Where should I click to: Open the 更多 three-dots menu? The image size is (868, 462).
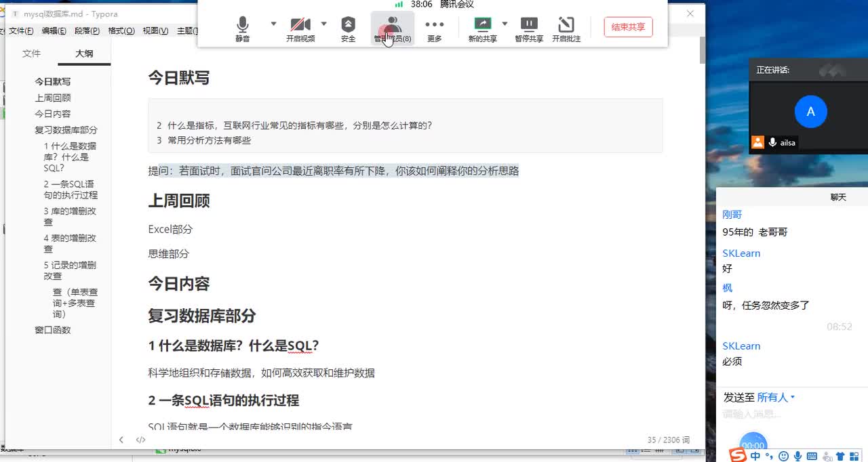tap(435, 30)
